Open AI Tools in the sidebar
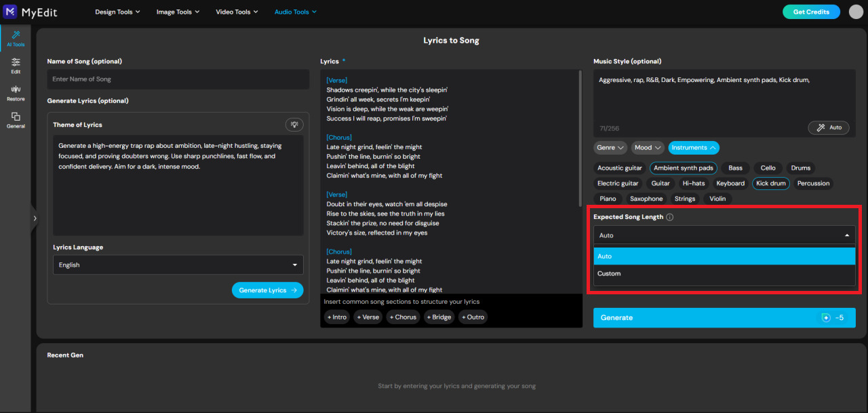Screen dimensions: 868x413 pyautogui.click(x=16, y=38)
